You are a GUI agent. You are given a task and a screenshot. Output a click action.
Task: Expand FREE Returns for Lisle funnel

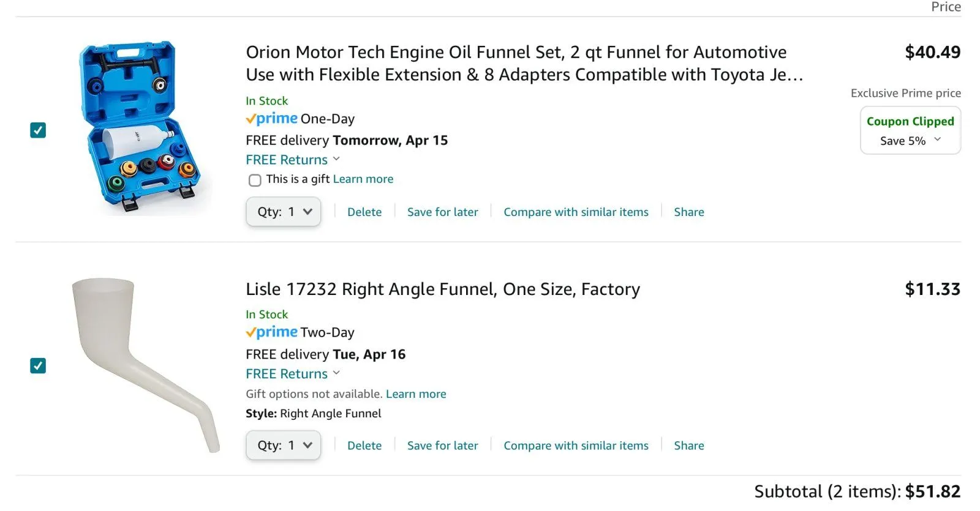coord(293,374)
